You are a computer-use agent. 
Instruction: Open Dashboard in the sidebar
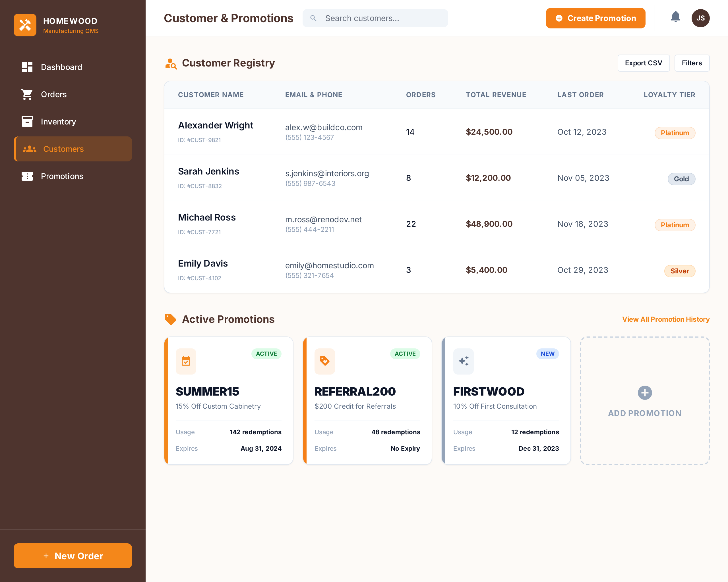point(61,67)
